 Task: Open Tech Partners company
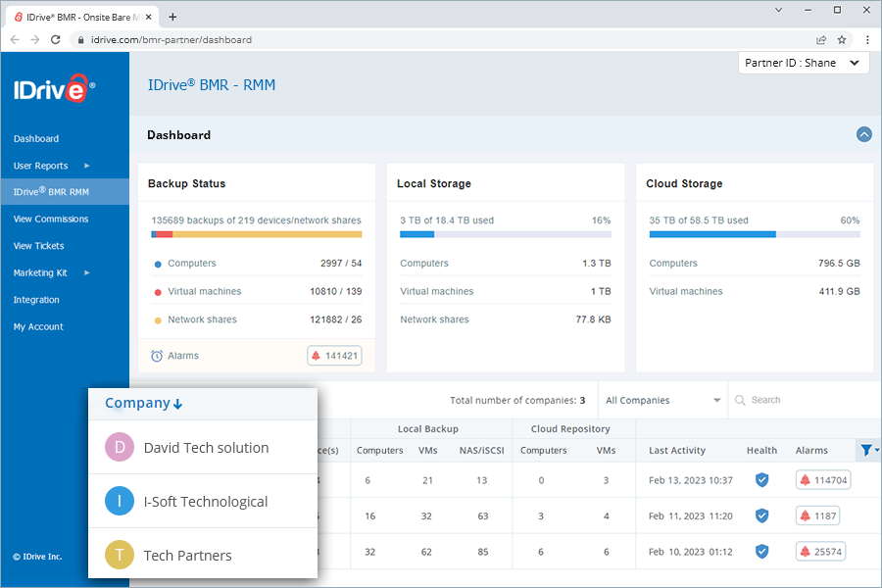click(x=187, y=556)
